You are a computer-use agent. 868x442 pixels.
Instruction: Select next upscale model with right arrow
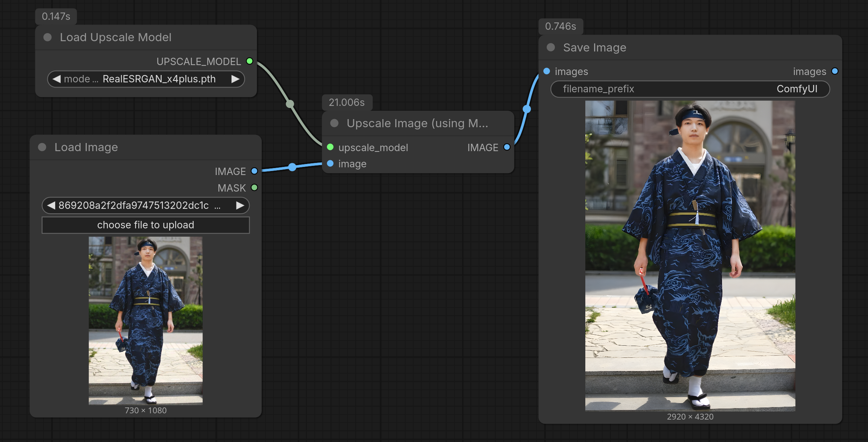(235, 79)
